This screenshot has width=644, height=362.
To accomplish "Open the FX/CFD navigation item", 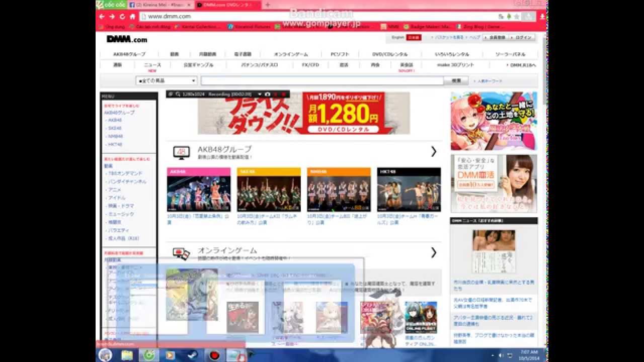I will 310,65.
